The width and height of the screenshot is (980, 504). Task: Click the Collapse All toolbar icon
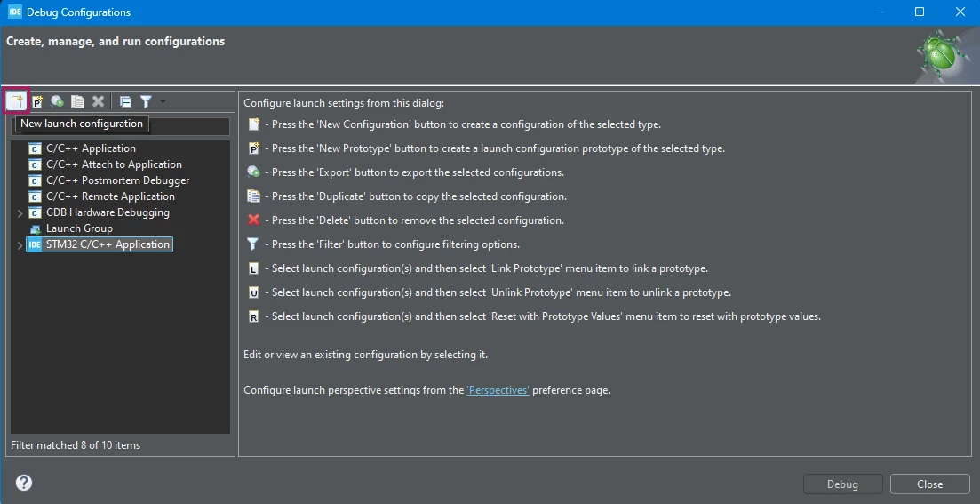[125, 101]
